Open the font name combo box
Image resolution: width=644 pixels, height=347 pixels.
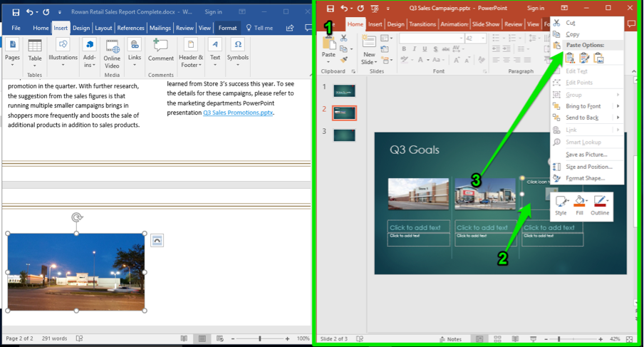coord(432,38)
